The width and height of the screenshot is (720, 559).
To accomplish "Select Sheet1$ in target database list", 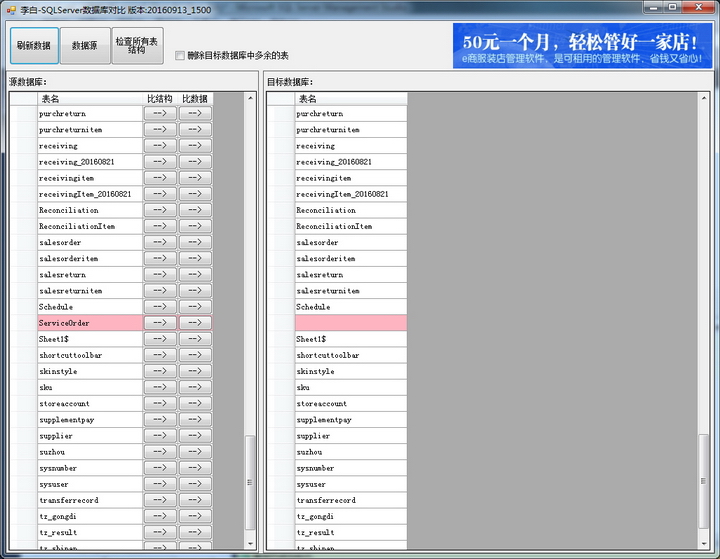I will pos(351,339).
